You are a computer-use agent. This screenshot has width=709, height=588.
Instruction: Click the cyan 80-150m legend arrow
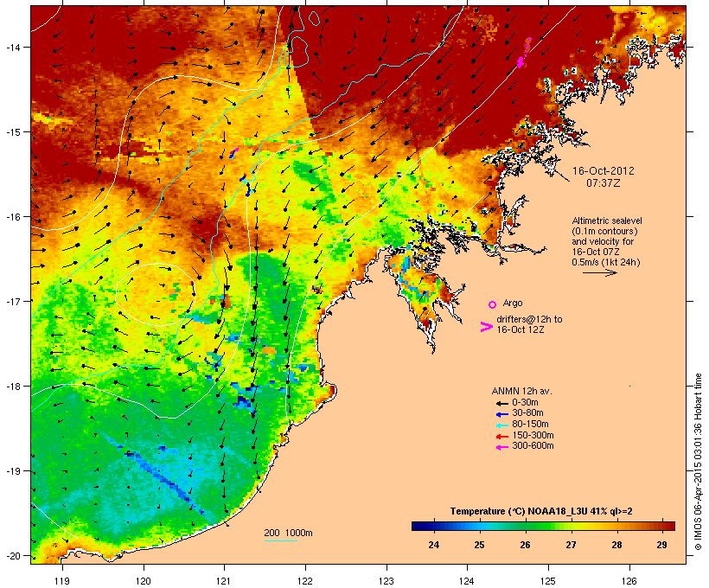point(501,425)
